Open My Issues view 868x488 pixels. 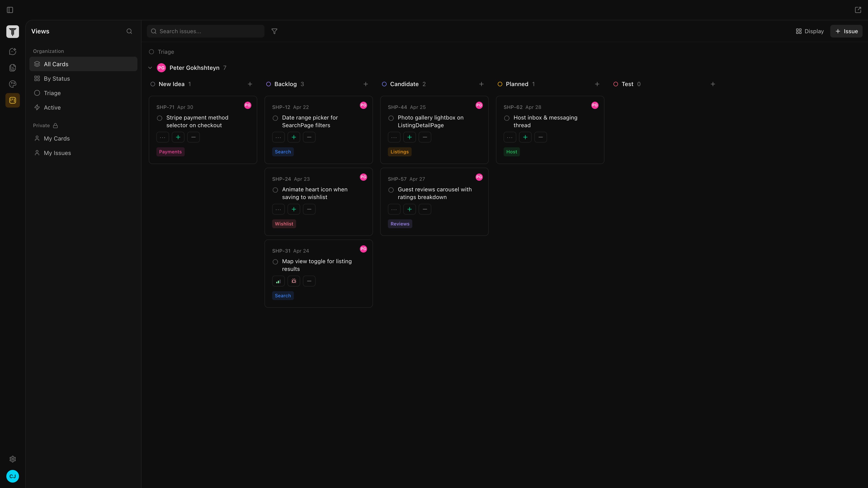pos(84,153)
